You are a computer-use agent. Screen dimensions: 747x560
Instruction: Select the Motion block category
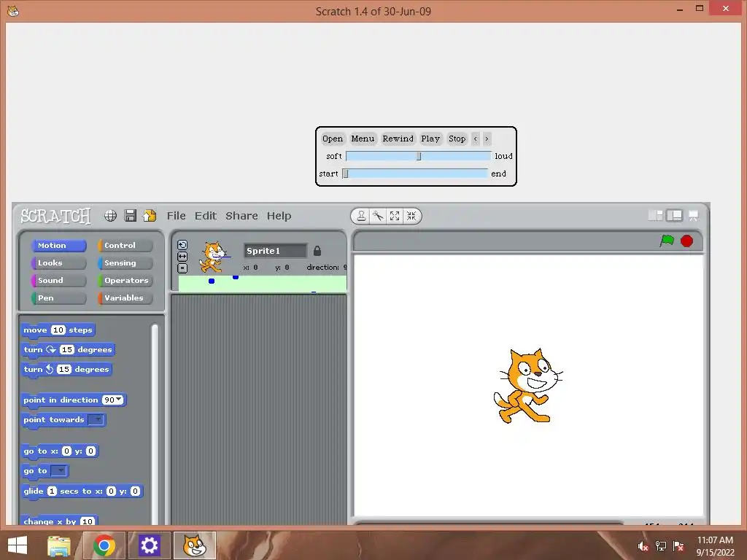58,245
